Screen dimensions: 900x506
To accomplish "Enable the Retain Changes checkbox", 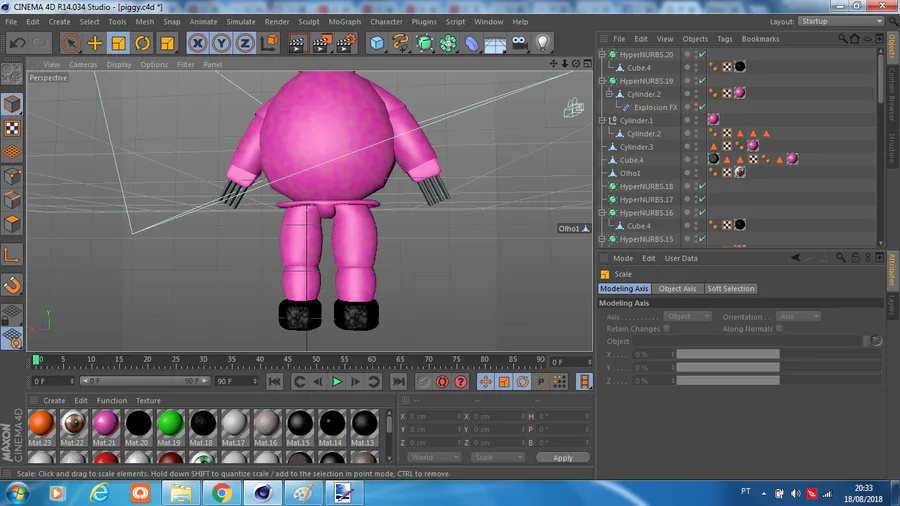I will pyautogui.click(x=667, y=328).
